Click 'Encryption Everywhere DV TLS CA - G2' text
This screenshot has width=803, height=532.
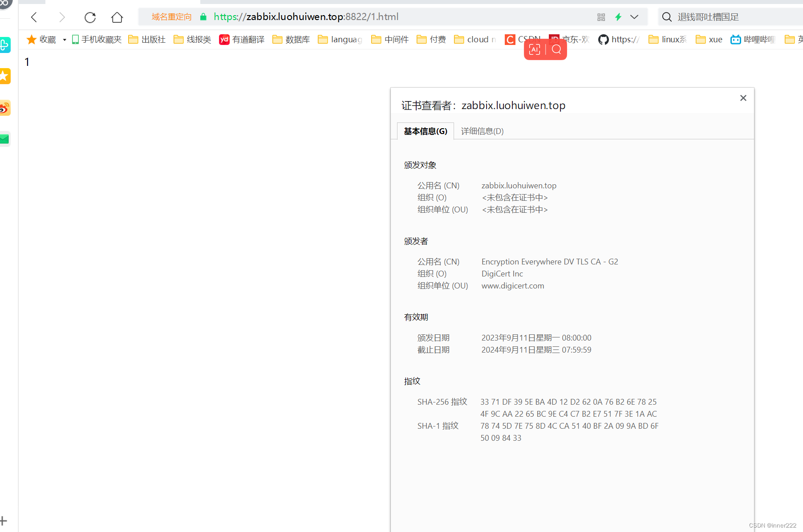(550, 262)
